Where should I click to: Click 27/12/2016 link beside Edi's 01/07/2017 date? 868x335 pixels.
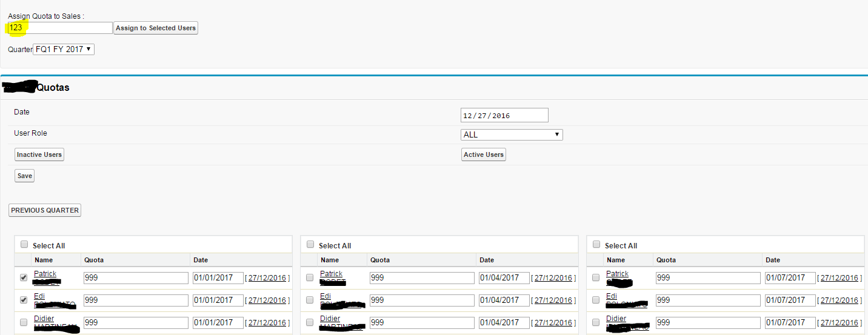(840, 300)
